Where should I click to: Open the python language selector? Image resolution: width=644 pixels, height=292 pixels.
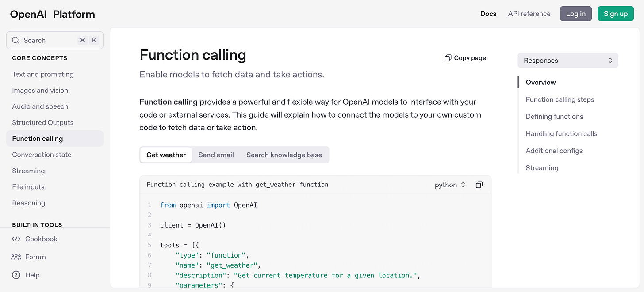(x=450, y=185)
